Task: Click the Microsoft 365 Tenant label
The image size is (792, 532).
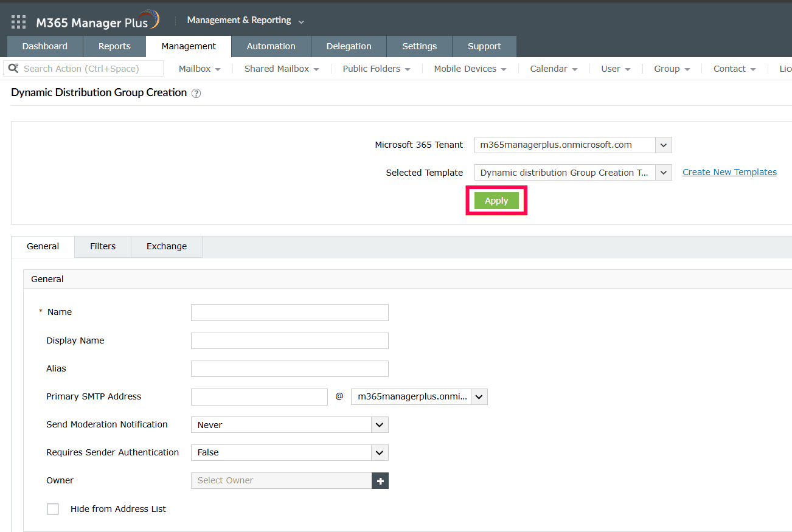Action: (x=419, y=145)
